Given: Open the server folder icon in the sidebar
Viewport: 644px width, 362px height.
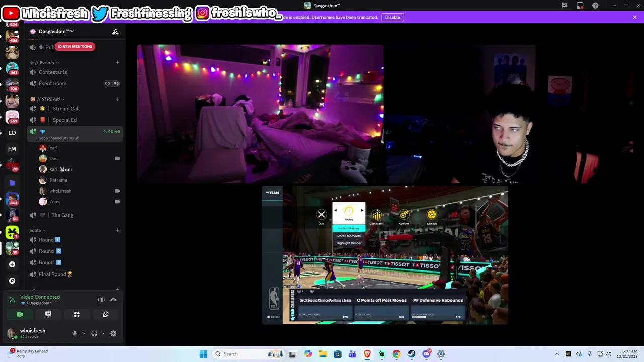Looking at the screenshot, I should point(12,183).
